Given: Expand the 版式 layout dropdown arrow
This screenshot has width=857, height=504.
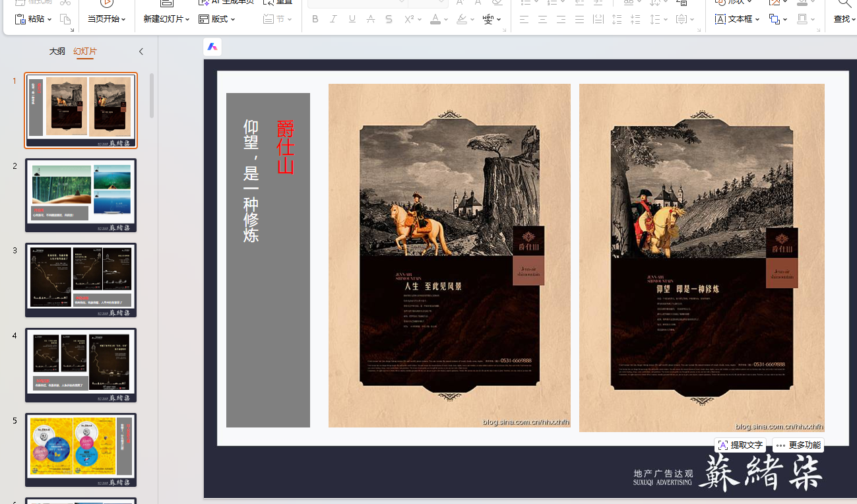Looking at the screenshot, I should point(233,20).
